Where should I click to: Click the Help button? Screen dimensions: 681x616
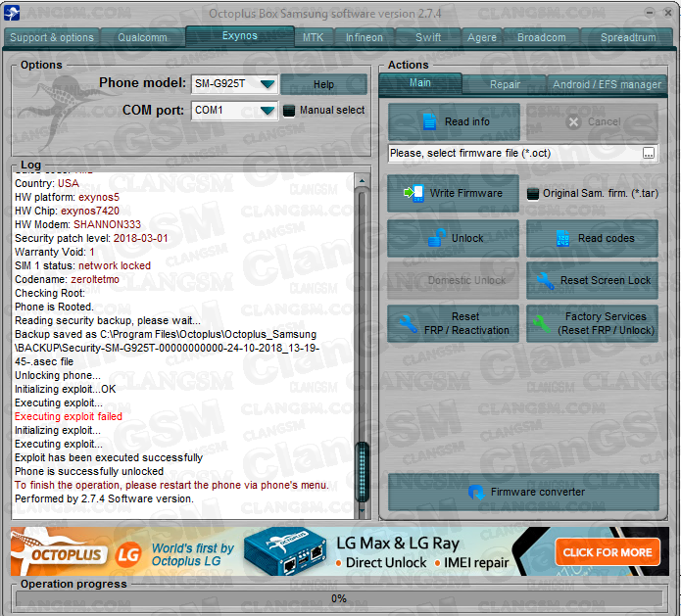click(x=323, y=84)
